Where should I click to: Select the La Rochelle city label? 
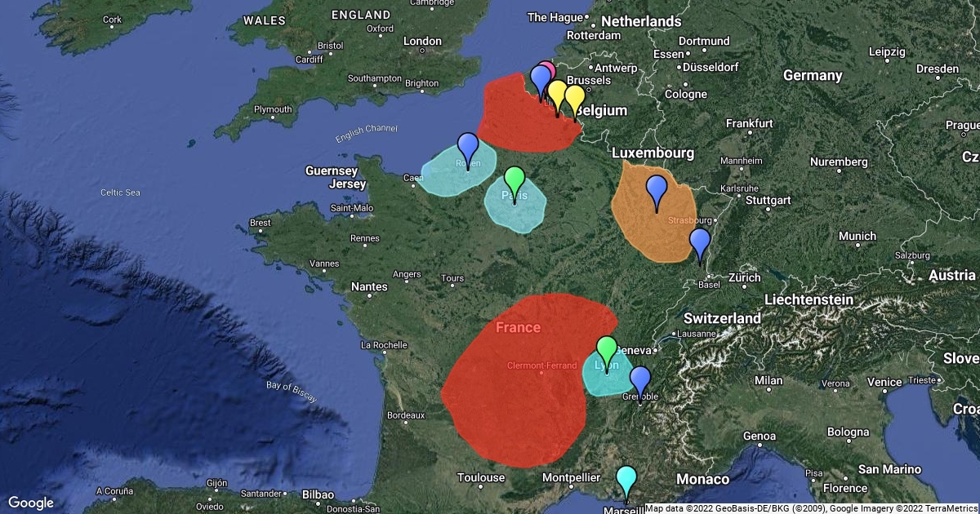tap(384, 344)
